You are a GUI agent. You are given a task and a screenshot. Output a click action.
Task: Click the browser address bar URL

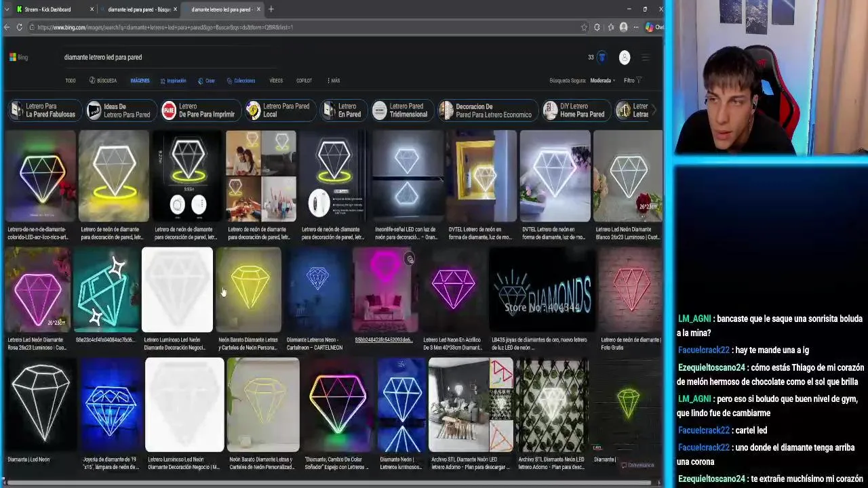(165, 27)
